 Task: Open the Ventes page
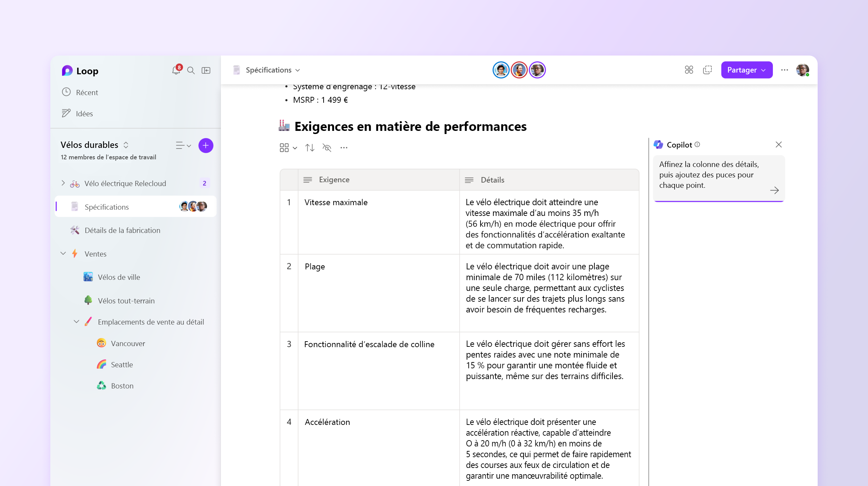click(x=95, y=254)
